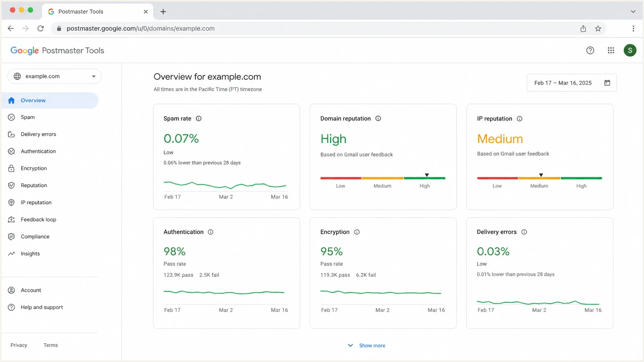Click the 0.07% spam rate value
The width and height of the screenshot is (644, 362).
click(181, 138)
